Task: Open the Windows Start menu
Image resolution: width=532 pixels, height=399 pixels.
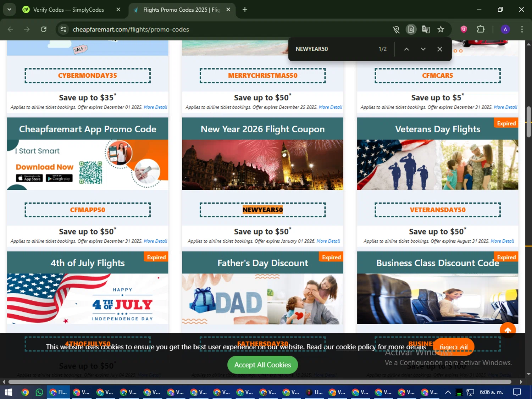Action: click(x=8, y=392)
